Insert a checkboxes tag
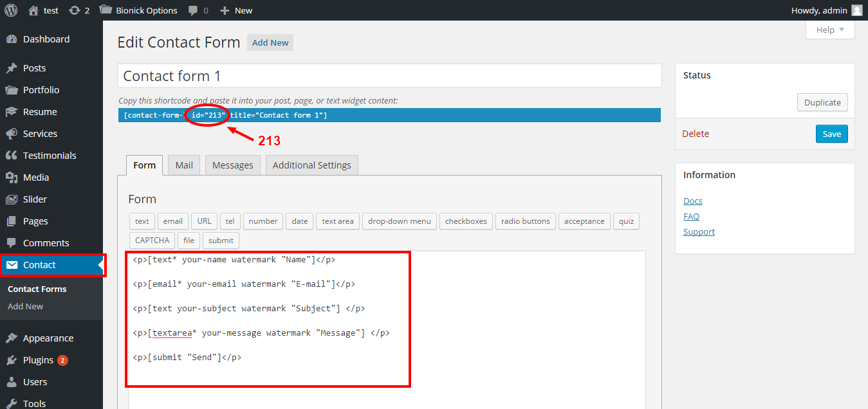Image resolution: width=868 pixels, height=409 pixels. tap(466, 221)
